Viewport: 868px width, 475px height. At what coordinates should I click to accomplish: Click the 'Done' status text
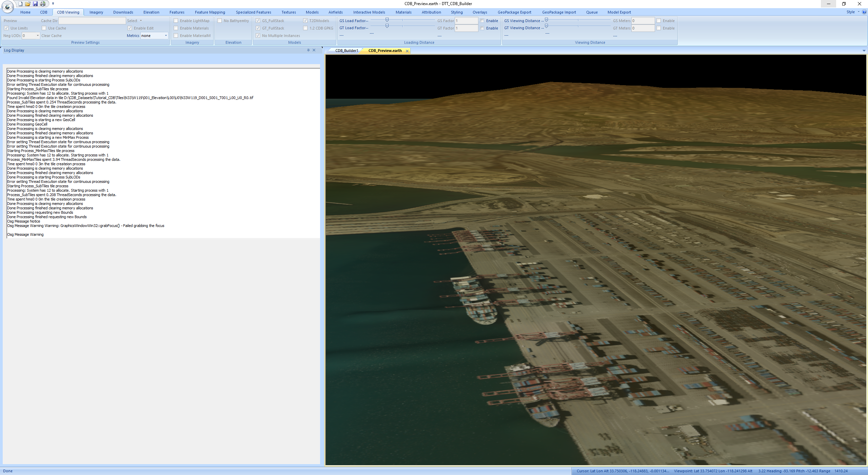[x=8, y=471]
